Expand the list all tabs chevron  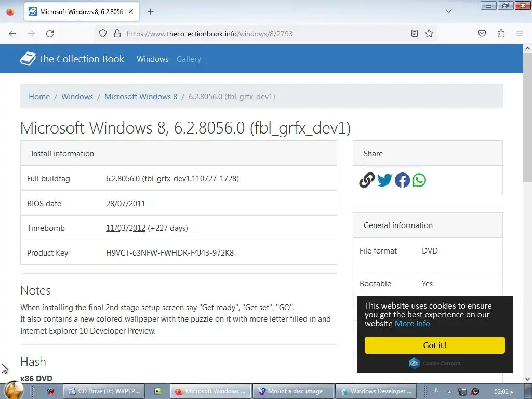tap(449, 11)
